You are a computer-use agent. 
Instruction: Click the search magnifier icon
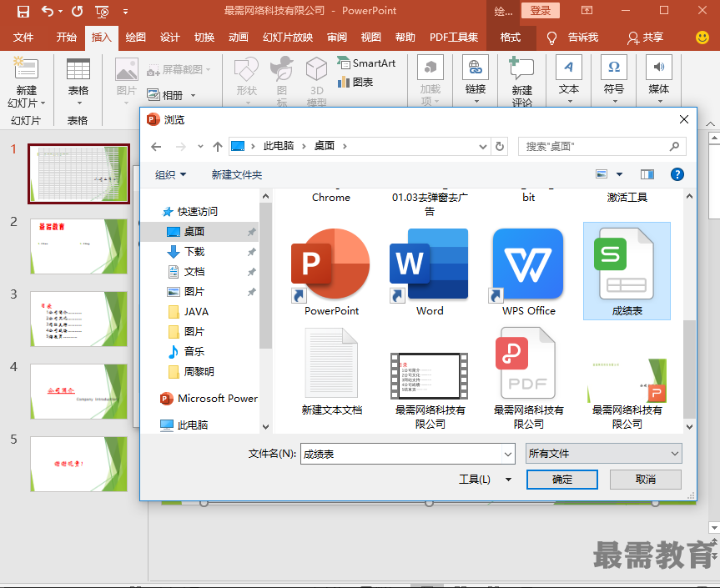674,147
